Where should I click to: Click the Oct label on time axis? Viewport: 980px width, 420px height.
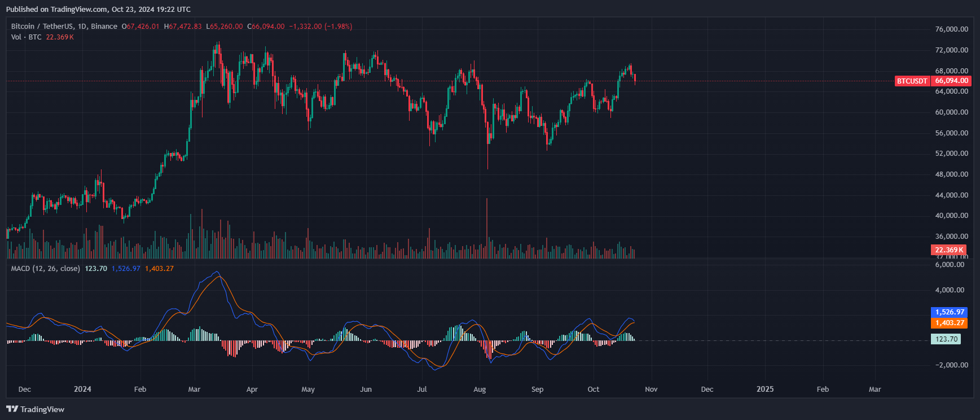[x=594, y=390]
